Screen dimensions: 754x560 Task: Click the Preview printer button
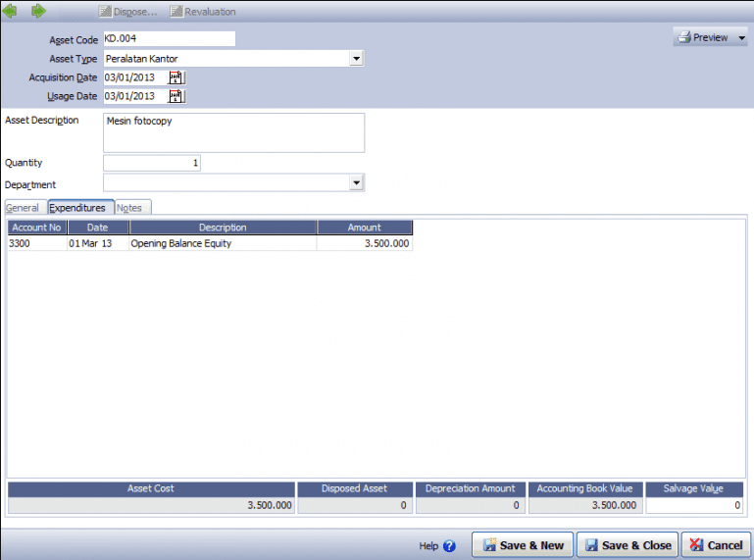point(702,37)
